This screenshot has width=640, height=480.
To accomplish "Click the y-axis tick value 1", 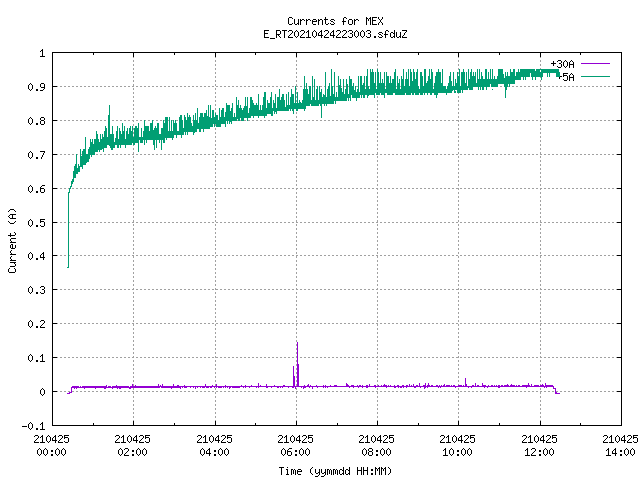I will click(x=42, y=53).
